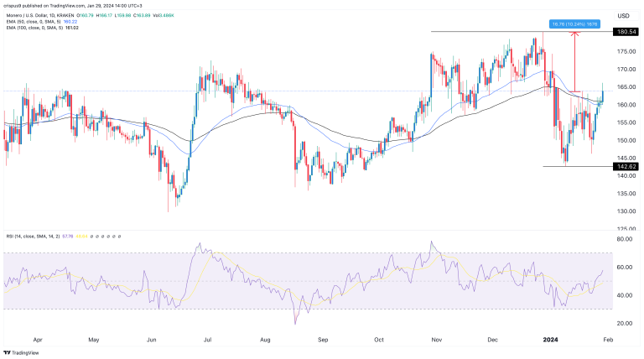Click the 130.00 price axis label
Image resolution: width=644 pixels, height=359 pixels.
627,211
